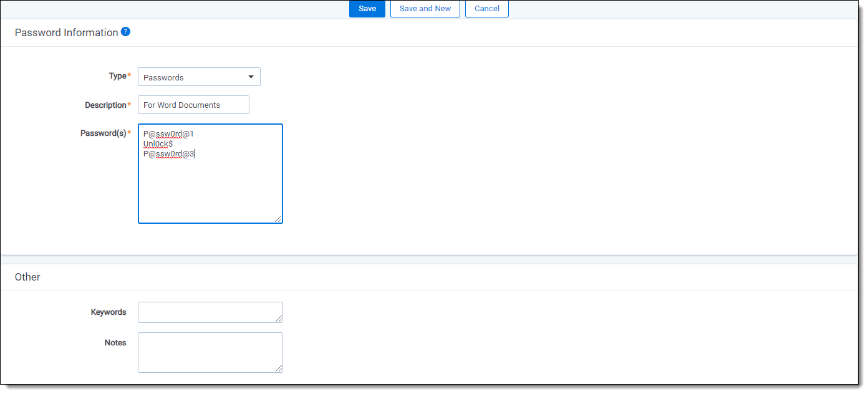
Task: Click the Keywords field label
Action: click(109, 312)
